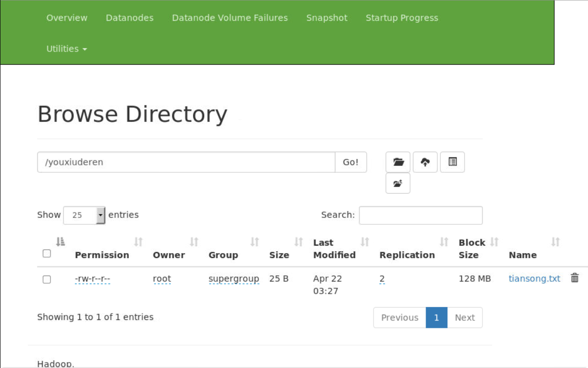Click the -rw-r--r-- permission link
588x368 pixels.
point(93,279)
